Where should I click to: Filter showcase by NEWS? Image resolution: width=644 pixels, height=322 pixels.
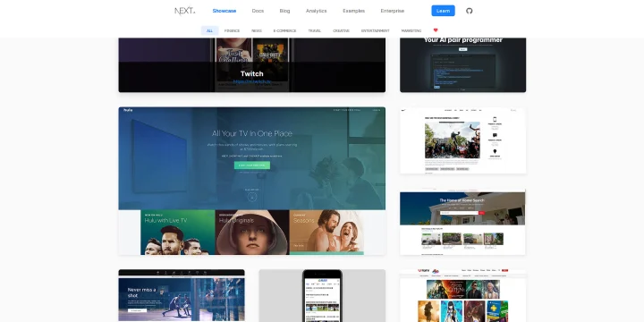(257, 30)
